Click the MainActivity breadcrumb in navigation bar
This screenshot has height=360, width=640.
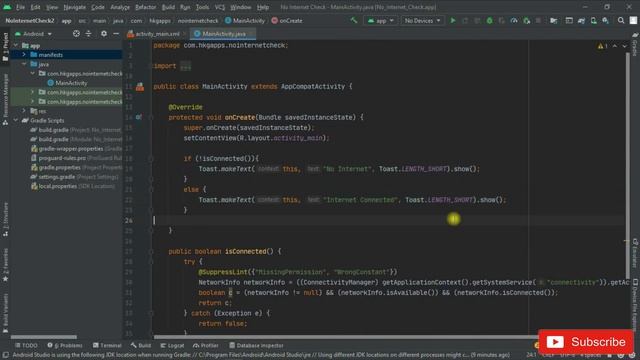pos(245,20)
